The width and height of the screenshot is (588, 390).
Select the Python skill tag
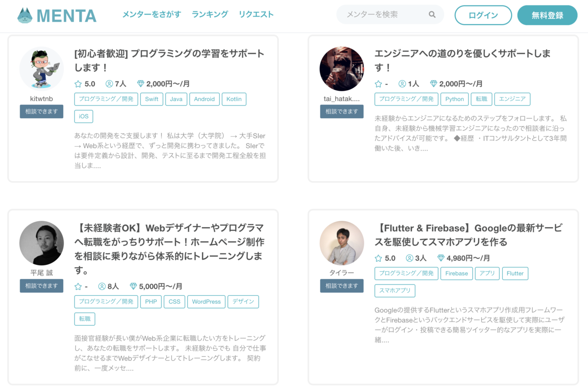(x=454, y=99)
